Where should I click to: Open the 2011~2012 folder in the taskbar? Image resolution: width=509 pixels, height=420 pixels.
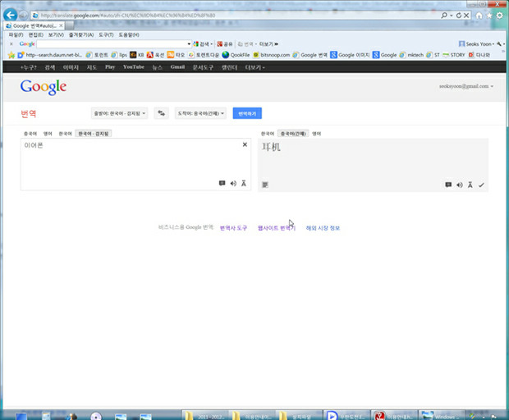coord(206,416)
